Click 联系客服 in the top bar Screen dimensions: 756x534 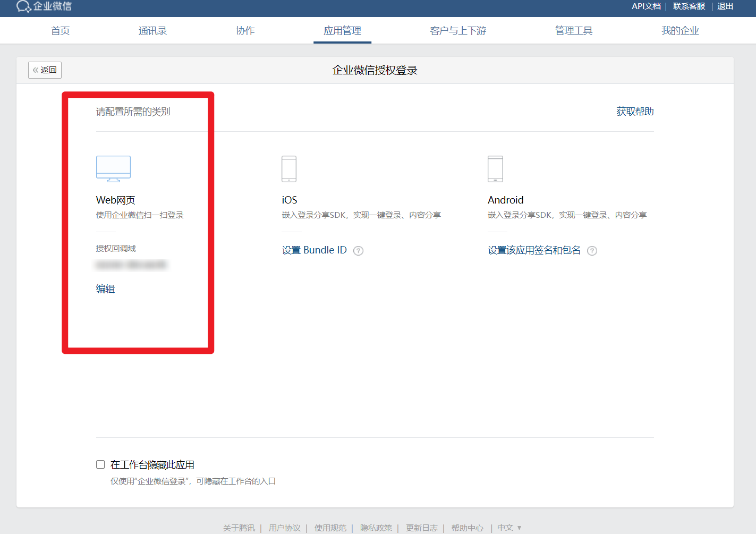689,6
